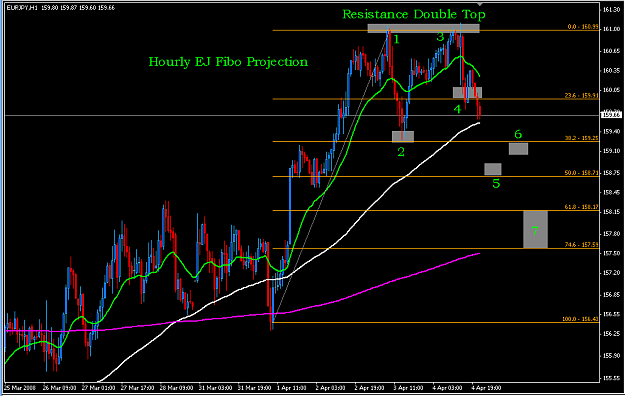The image size is (625, 396).
Task: Click the 160.35 price scale value
Action: point(611,71)
